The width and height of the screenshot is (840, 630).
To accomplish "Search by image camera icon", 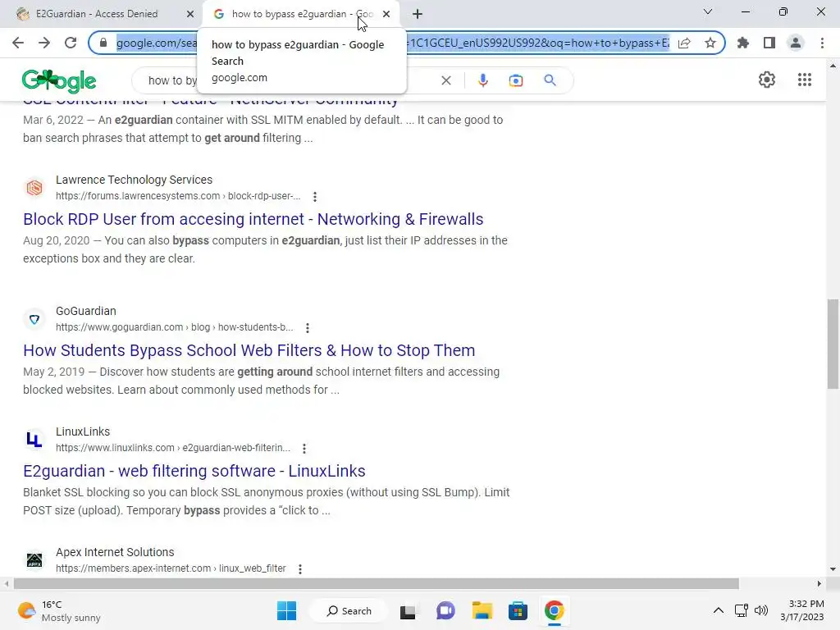I will click(516, 80).
